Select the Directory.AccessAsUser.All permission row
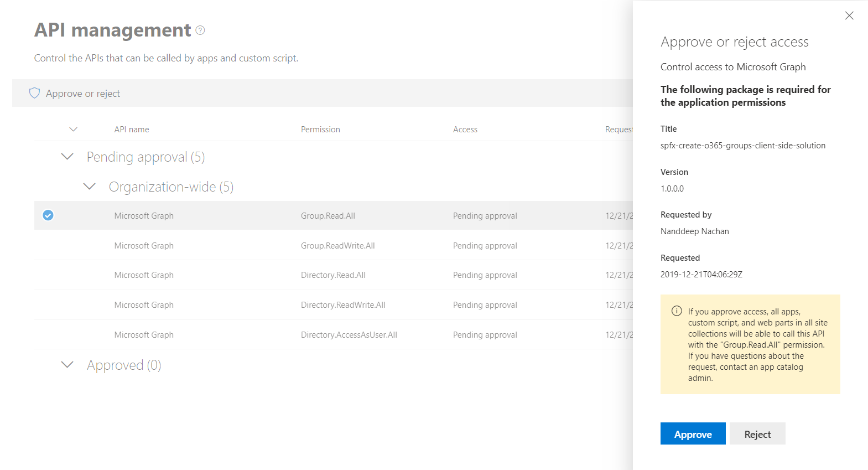The height and width of the screenshot is (470, 868). click(x=349, y=335)
